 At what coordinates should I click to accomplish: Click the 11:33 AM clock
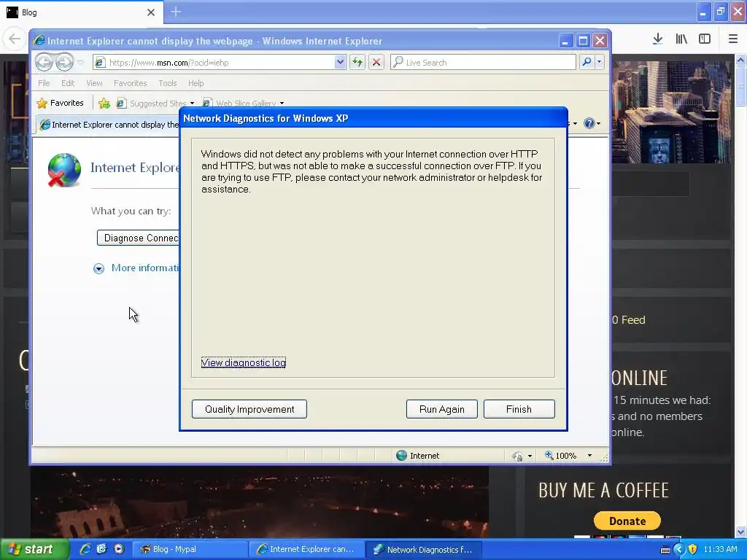720,550
